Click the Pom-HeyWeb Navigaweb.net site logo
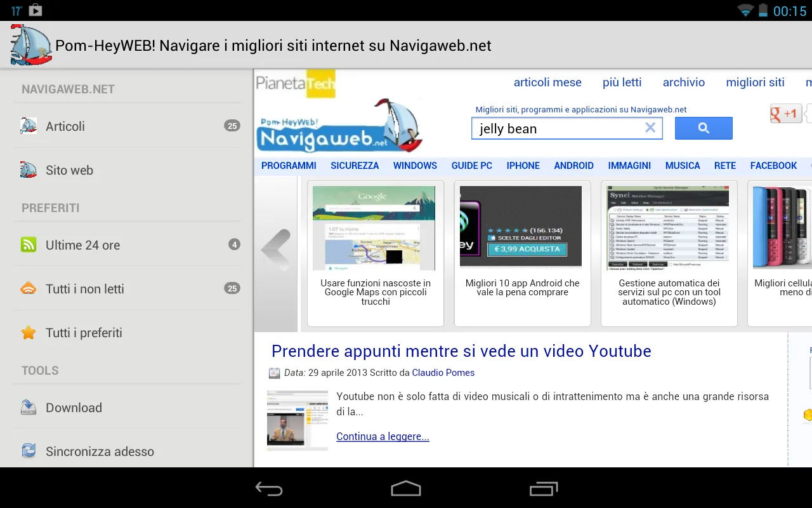Viewport: 812px width, 508px height. point(340,126)
